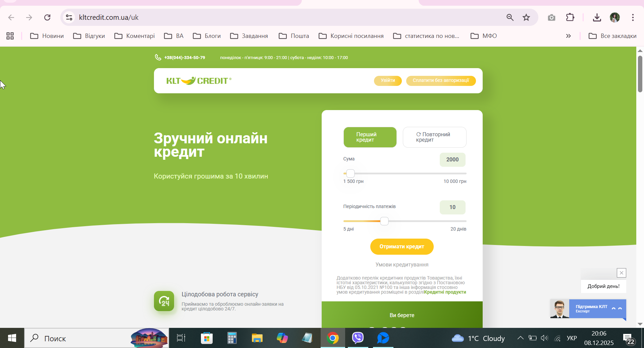The width and height of the screenshot is (644, 348).
Task: Click the address bar URL kltcredit.com.ua/uk
Action: [109, 17]
